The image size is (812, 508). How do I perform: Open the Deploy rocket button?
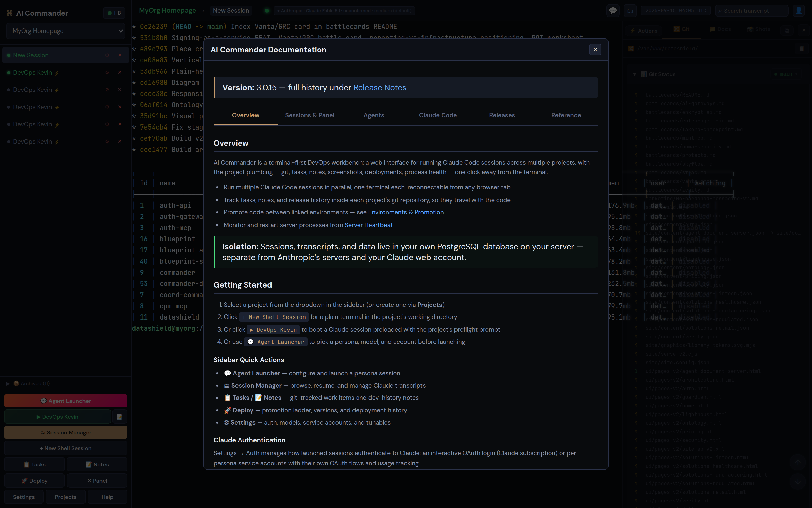tap(34, 481)
